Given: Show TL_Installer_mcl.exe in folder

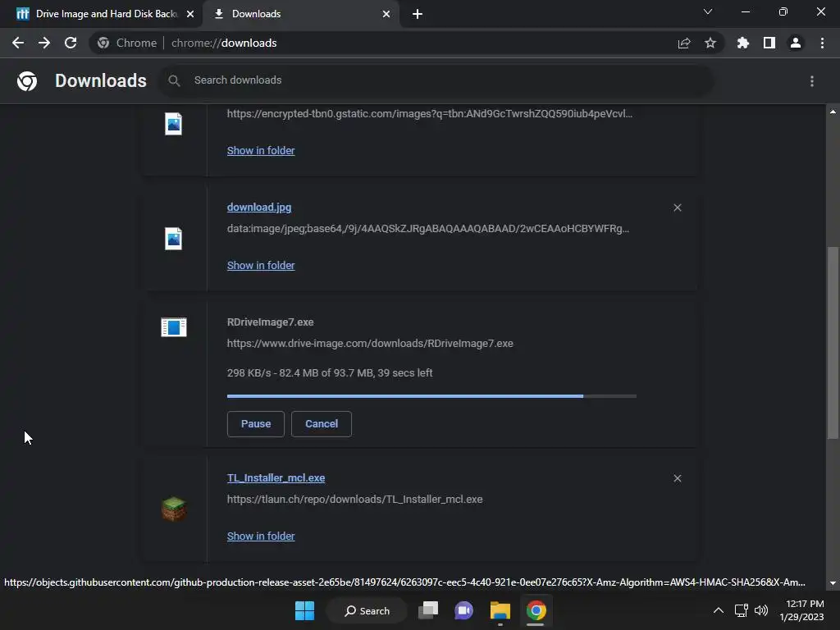Looking at the screenshot, I should pyautogui.click(x=261, y=536).
